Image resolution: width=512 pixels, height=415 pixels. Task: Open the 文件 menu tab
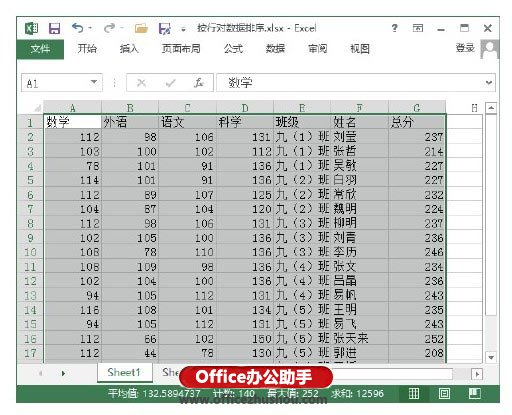(40, 49)
